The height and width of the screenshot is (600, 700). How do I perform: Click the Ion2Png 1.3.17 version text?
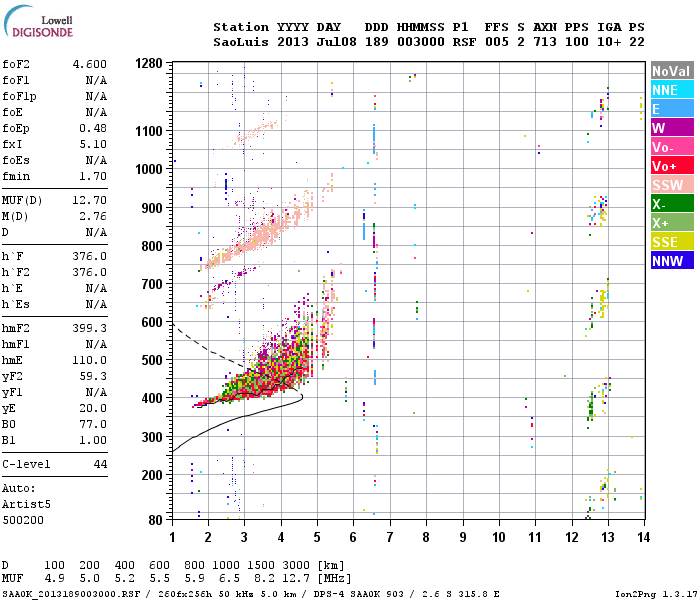[x=655, y=594]
